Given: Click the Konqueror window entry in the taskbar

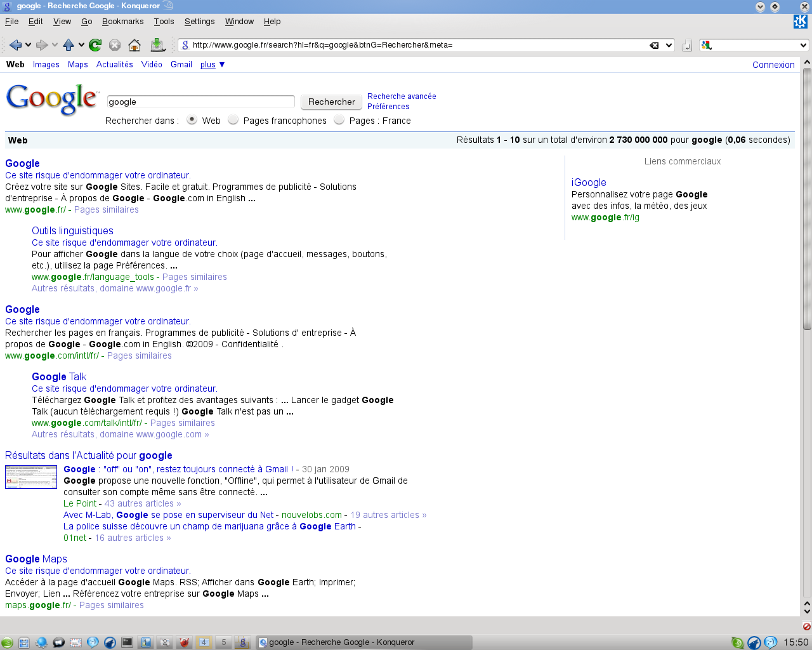Looking at the screenshot, I should (364, 642).
